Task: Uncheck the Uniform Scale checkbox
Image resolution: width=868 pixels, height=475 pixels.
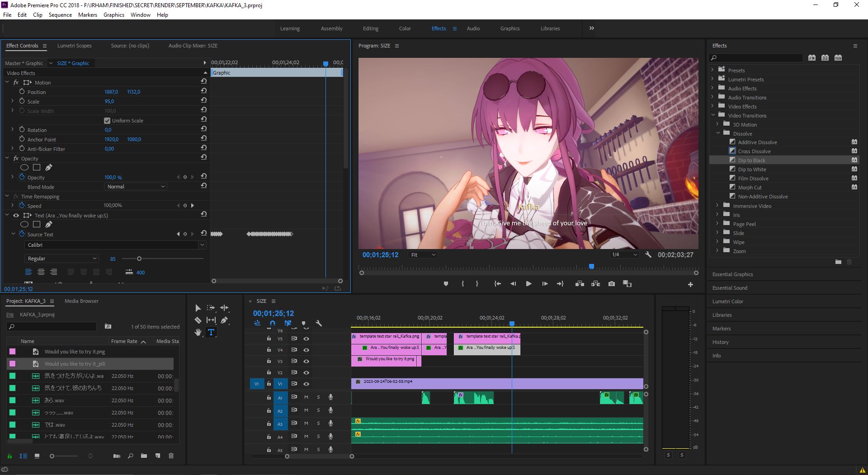Action: coord(107,121)
